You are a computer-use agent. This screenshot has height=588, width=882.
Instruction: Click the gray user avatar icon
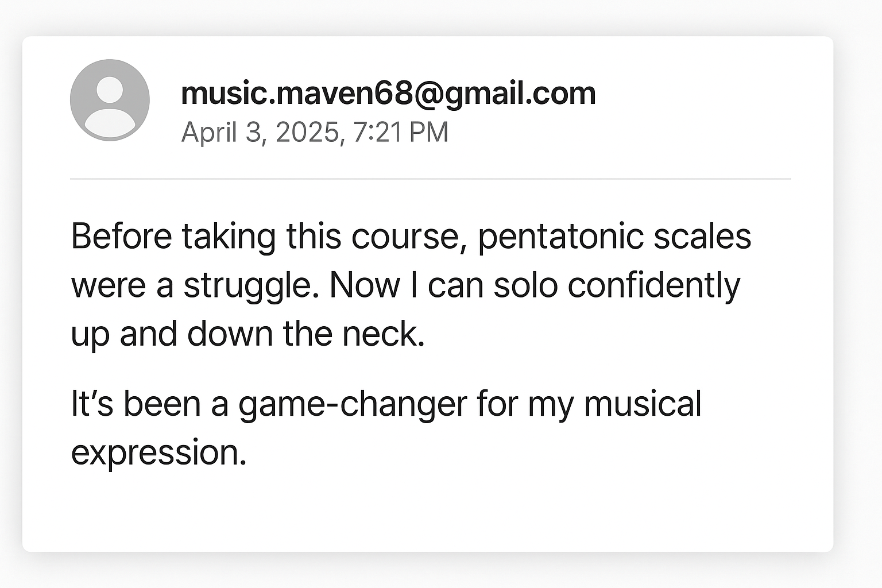110,100
